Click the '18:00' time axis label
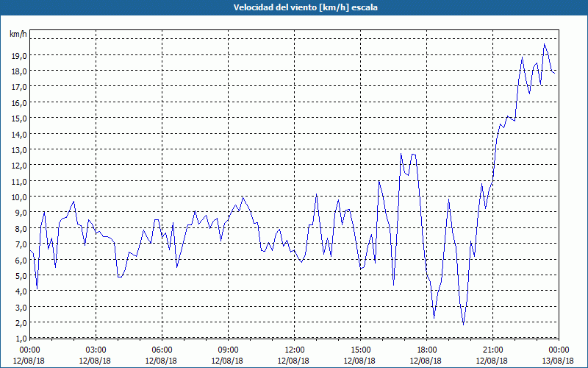This screenshot has height=368, width=588. click(x=426, y=350)
